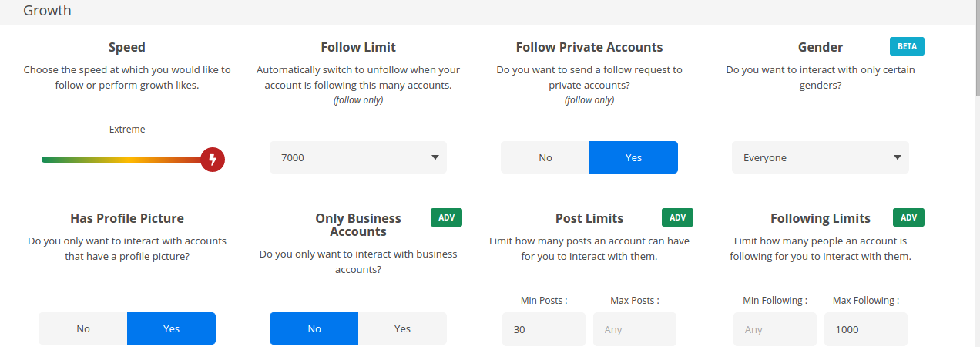Viewport: 980px width, 347px height.
Task: Click the ADV badge beside Following Limits
Action: [x=908, y=217]
